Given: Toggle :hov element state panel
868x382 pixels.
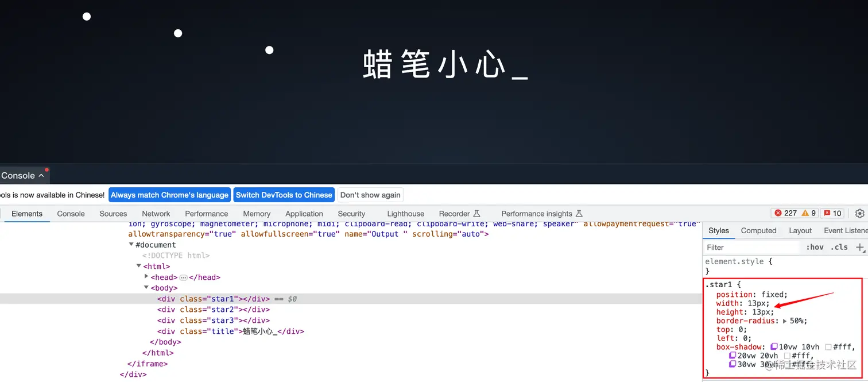Looking at the screenshot, I should (815, 247).
